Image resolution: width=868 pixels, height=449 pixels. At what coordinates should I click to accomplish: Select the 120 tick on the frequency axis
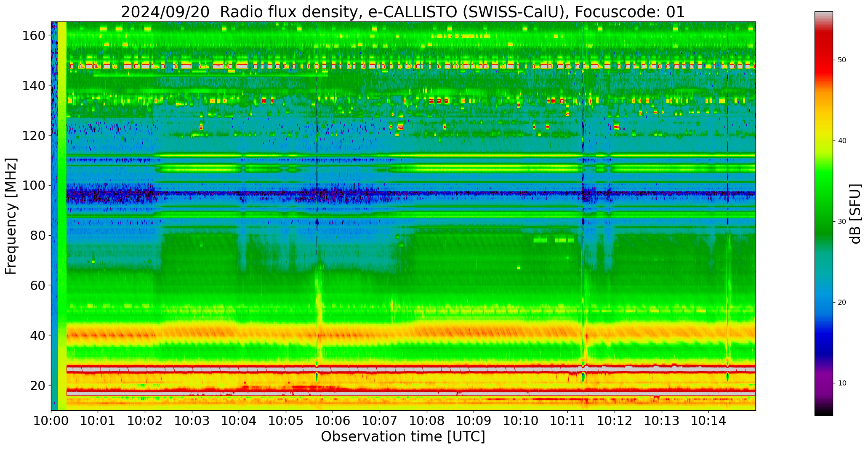33,135
